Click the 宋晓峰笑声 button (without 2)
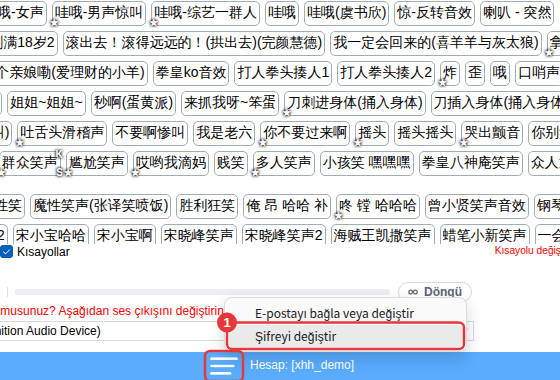The height and width of the screenshot is (380, 560). click(199, 234)
